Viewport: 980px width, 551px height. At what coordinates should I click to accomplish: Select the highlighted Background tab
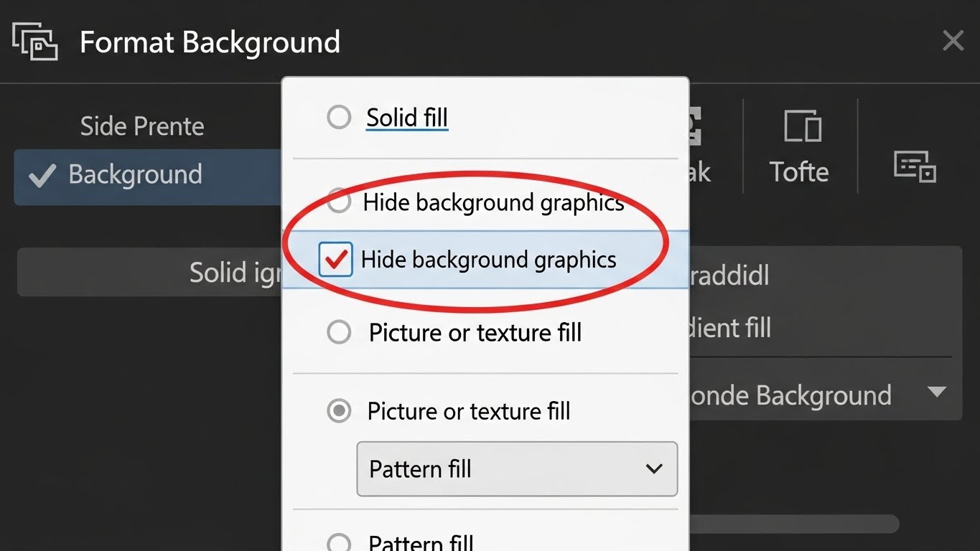[135, 175]
